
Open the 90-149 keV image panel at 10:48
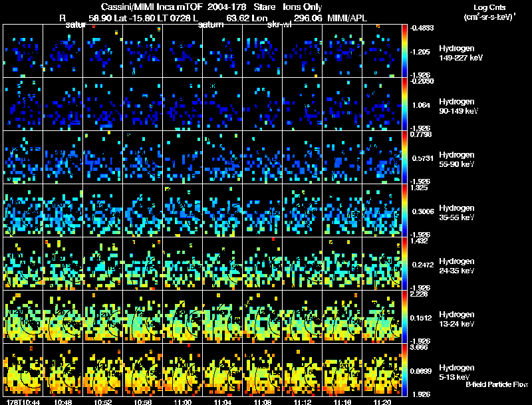click(63, 104)
